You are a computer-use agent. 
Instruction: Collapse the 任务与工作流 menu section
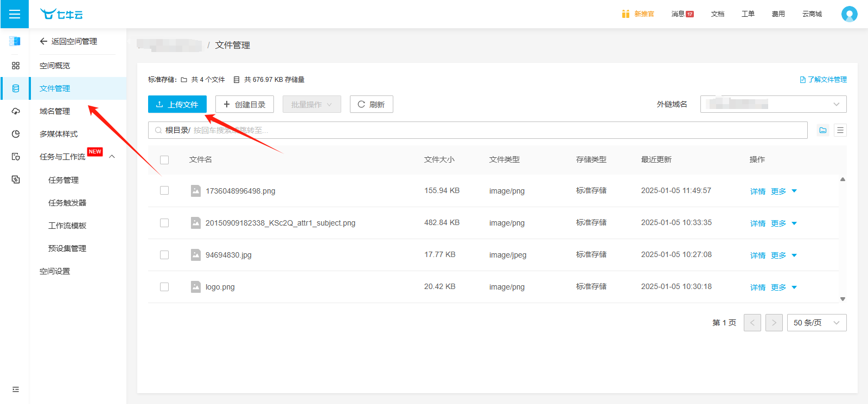tap(112, 157)
